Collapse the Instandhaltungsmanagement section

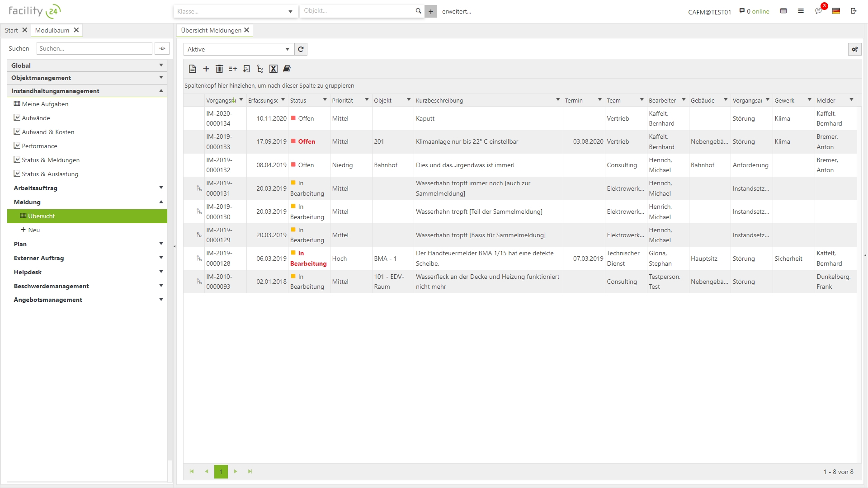[x=161, y=91]
